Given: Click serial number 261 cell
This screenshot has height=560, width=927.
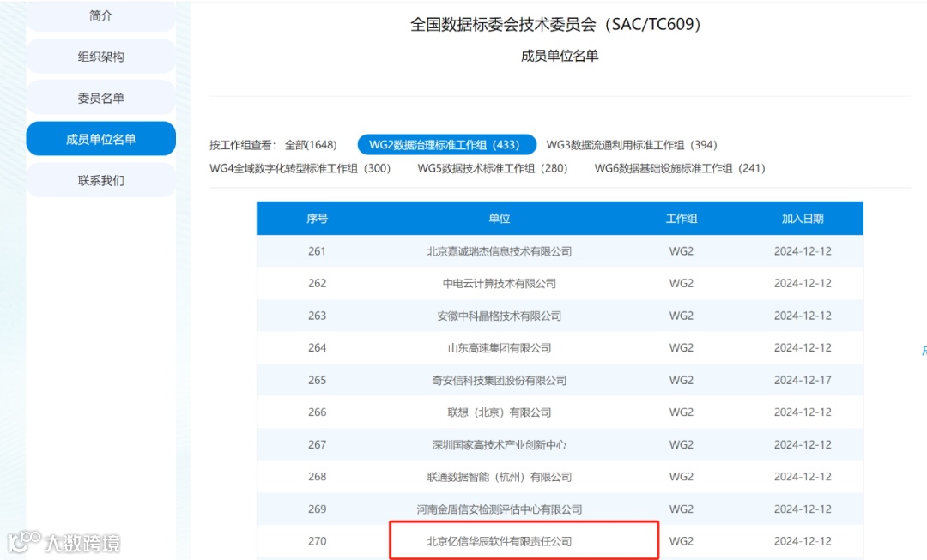Looking at the screenshot, I should click(317, 251).
